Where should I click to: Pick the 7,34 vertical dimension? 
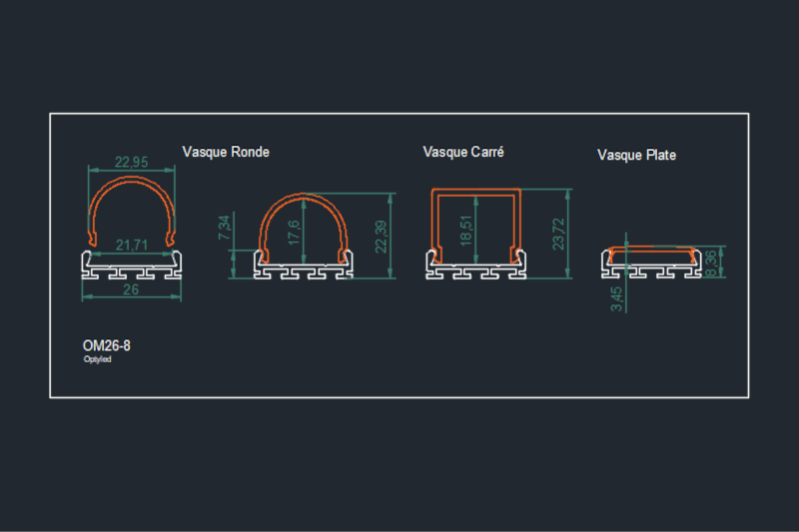coord(224,229)
